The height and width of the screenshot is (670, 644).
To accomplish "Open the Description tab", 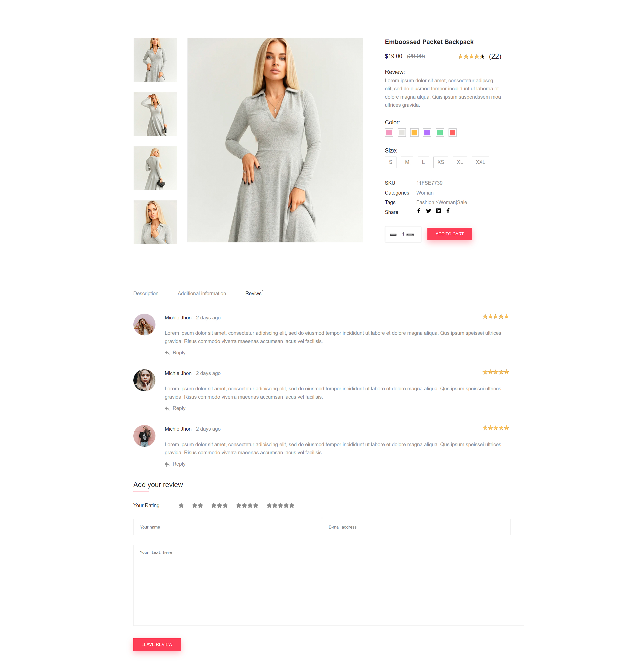I will pyautogui.click(x=146, y=293).
